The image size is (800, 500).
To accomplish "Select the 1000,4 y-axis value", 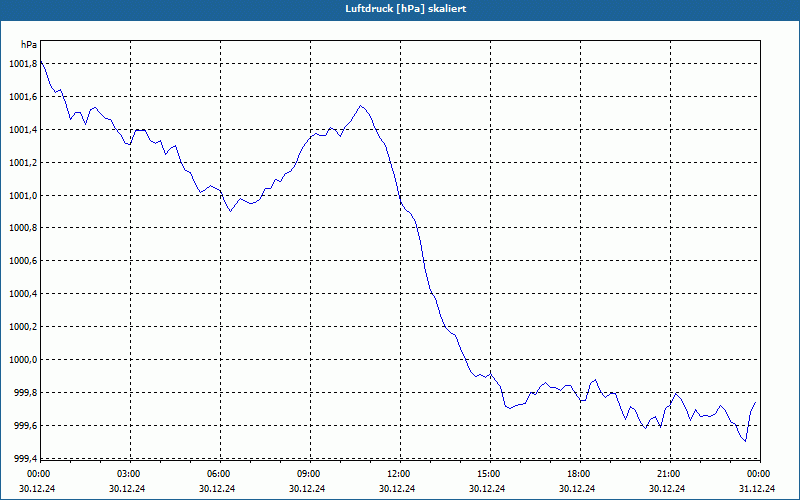I will click(23, 294).
